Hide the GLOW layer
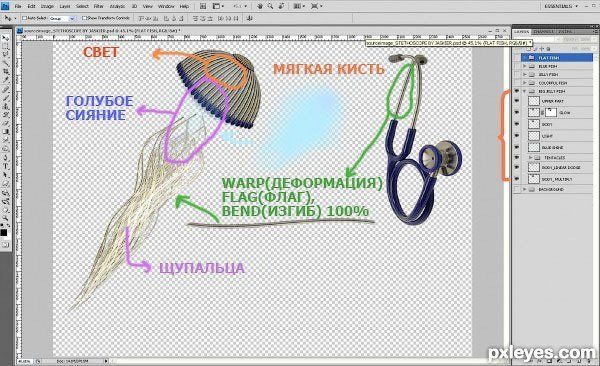 517,113
